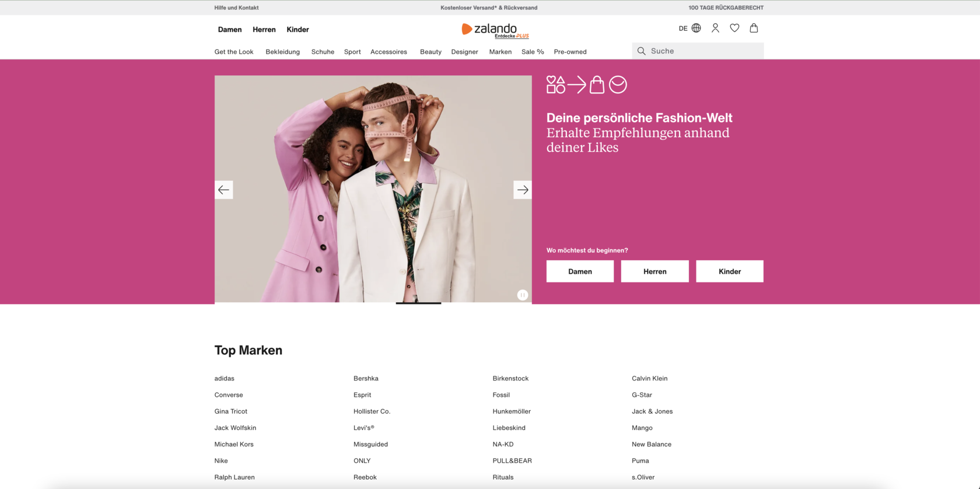
Task: Click the Damen button in pink banner
Action: point(580,271)
